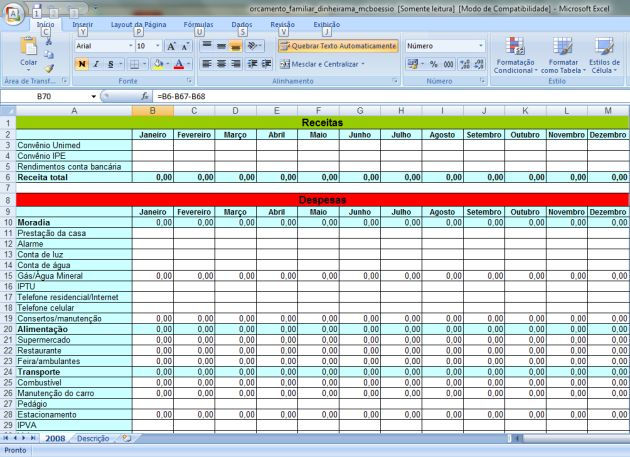Click accounting number format icon
630x457 pixels.
tap(412, 64)
